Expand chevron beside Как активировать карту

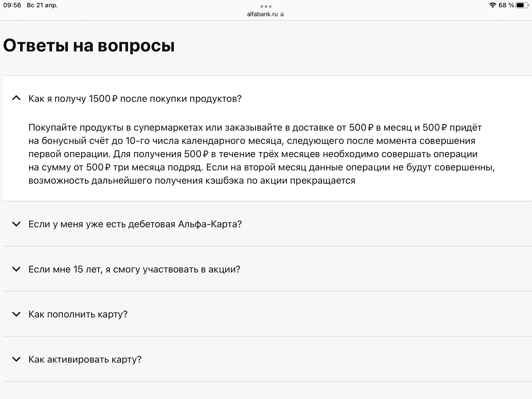tap(16, 360)
